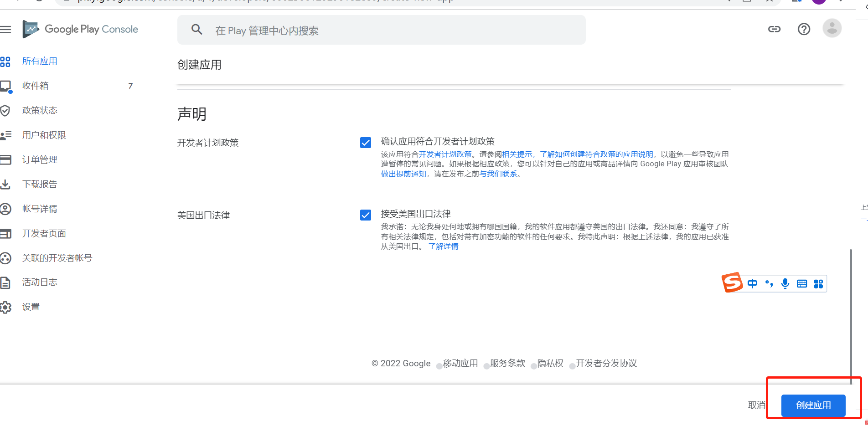Click the 创建应用 blue button

[x=813, y=405]
